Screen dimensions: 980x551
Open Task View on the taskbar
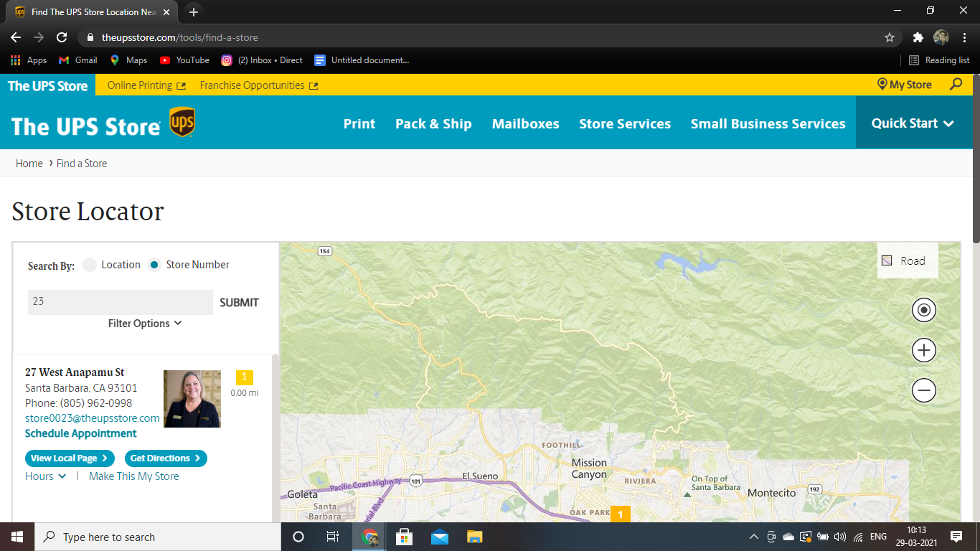click(333, 537)
